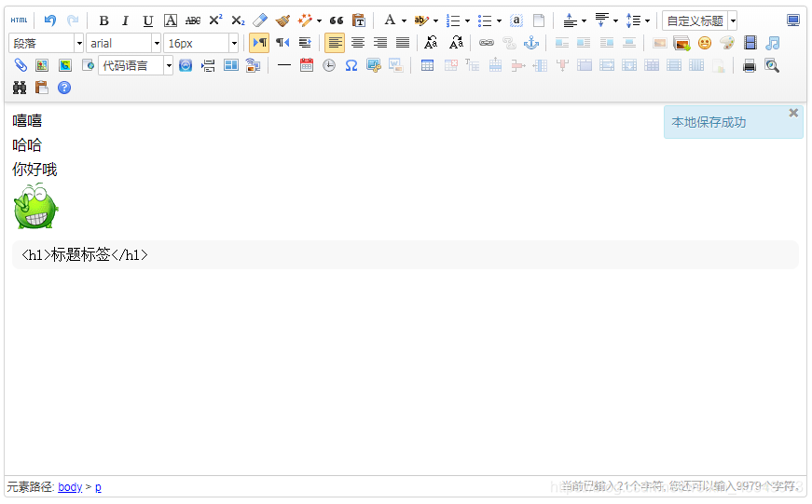Set right-to-left text direction

coord(282,43)
